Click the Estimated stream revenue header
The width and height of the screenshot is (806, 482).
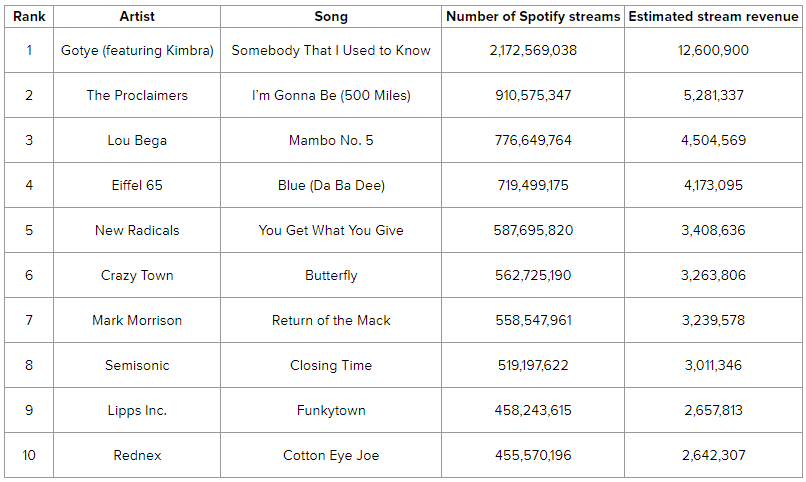[x=714, y=17]
